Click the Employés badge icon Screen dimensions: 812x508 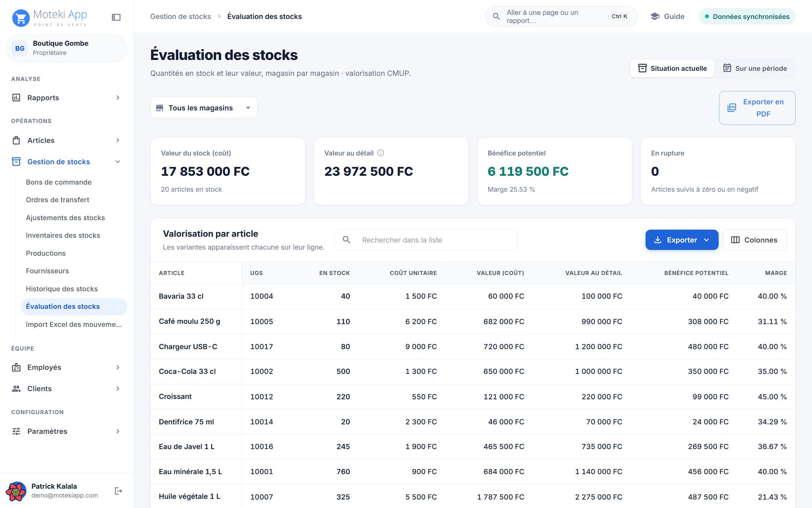tap(16, 367)
